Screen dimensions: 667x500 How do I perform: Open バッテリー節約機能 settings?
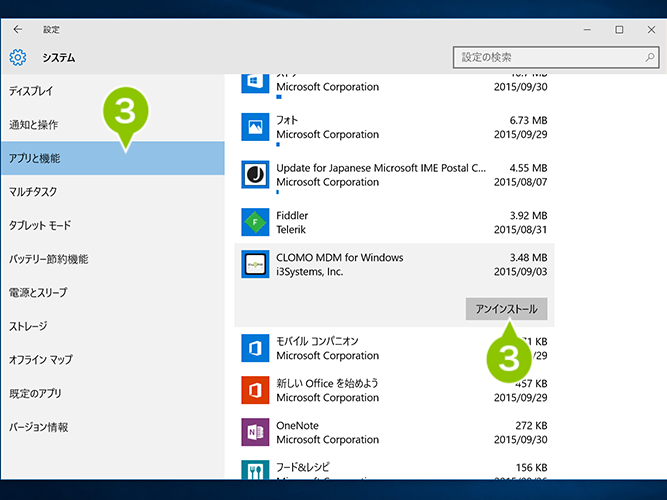(113, 259)
